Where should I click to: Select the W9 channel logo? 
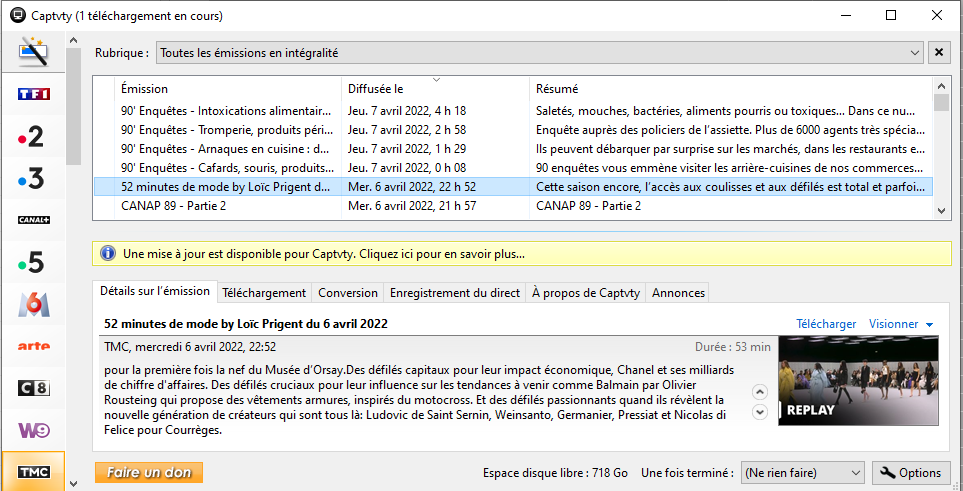click(33, 430)
